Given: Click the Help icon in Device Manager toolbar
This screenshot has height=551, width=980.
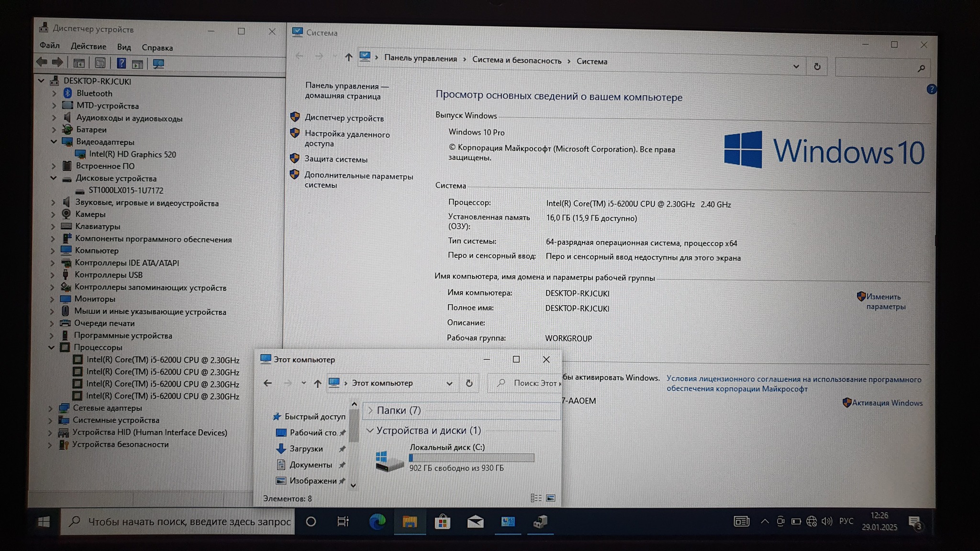Looking at the screenshot, I should 122,63.
